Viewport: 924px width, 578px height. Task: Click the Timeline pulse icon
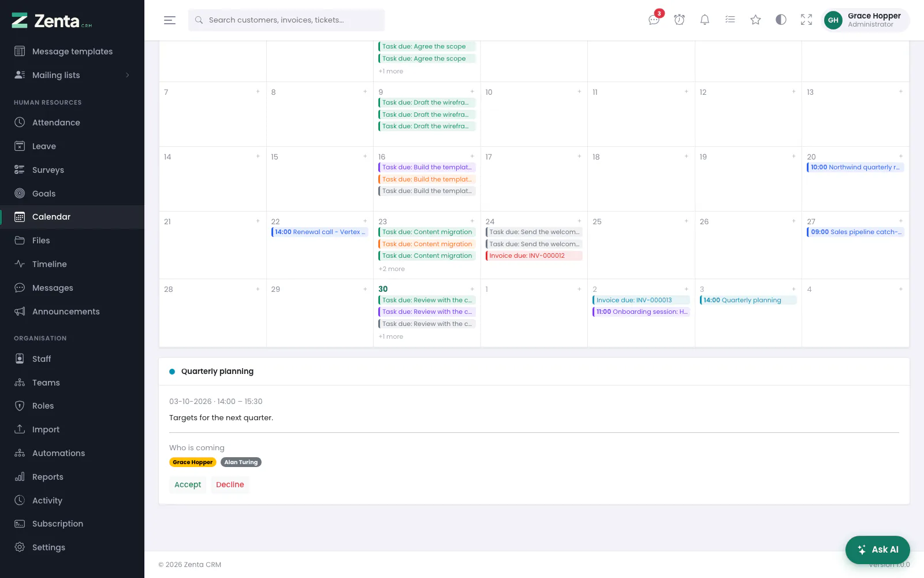coord(20,264)
